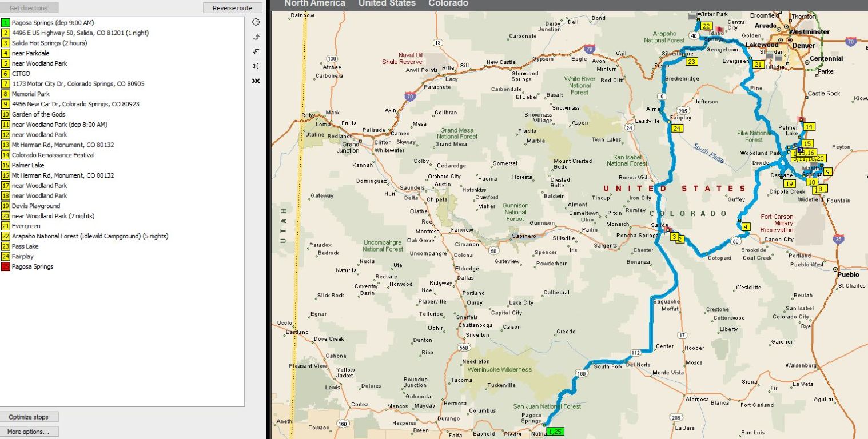
Task: Select Garden of the Gods stop in list
Action: (38, 114)
